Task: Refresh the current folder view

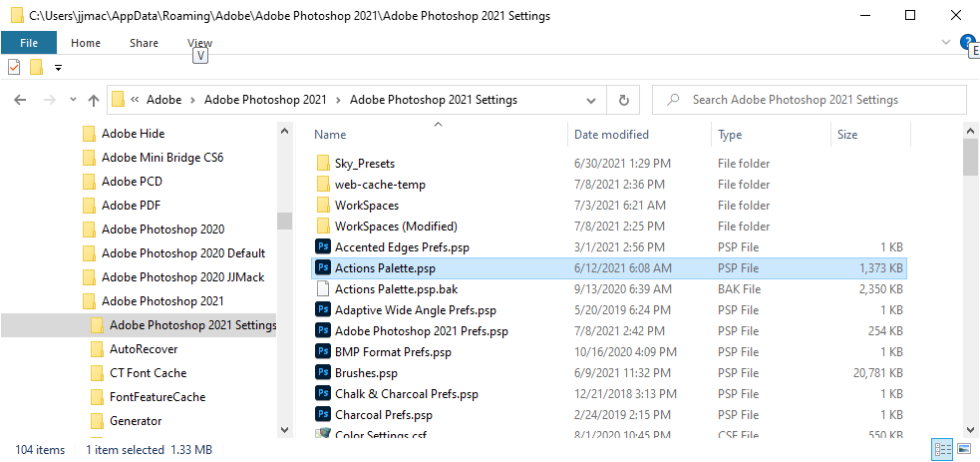Action: pyautogui.click(x=623, y=100)
